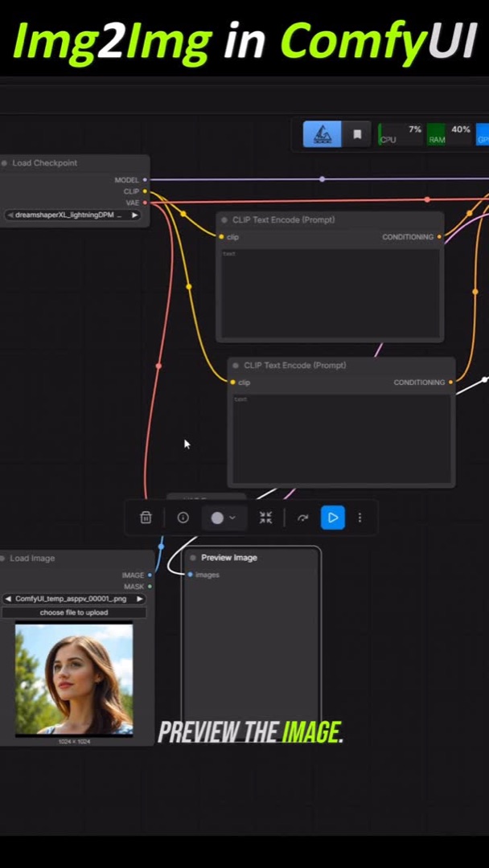Viewport: 489px width, 868px height.
Task: Click the lower CLIP Text Encode (Prompt) title
Action: pyautogui.click(x=295, y=366)
